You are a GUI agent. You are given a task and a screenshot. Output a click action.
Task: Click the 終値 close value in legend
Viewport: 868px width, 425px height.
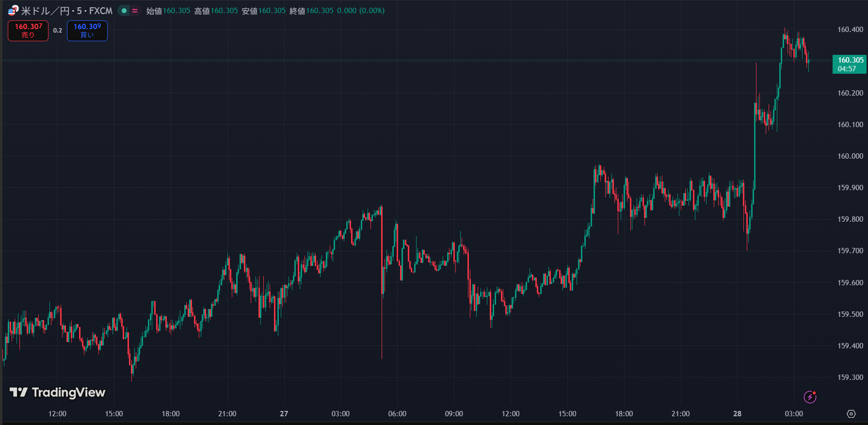pyautogui.click(x=320, y=11)
